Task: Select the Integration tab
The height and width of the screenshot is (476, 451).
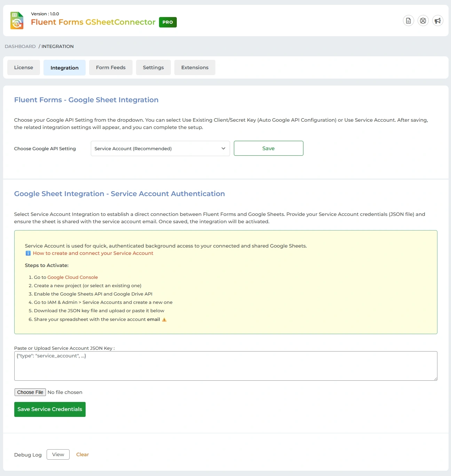Action: pyautogui.click(x=64, y=67)
